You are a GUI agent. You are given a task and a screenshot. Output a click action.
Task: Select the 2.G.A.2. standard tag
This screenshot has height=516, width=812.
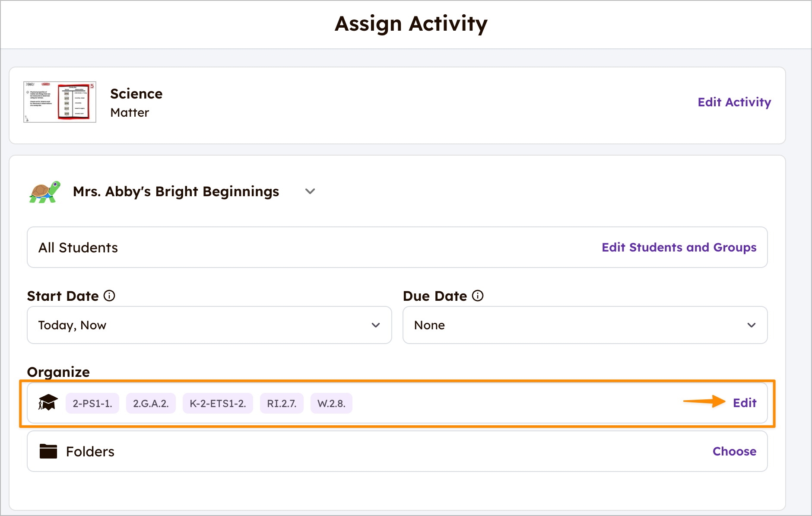click(x=151, y=403)
